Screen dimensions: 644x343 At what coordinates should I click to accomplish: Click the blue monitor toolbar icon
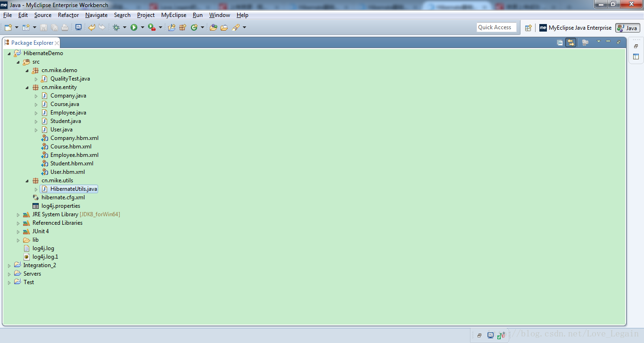tap(78, 27)
